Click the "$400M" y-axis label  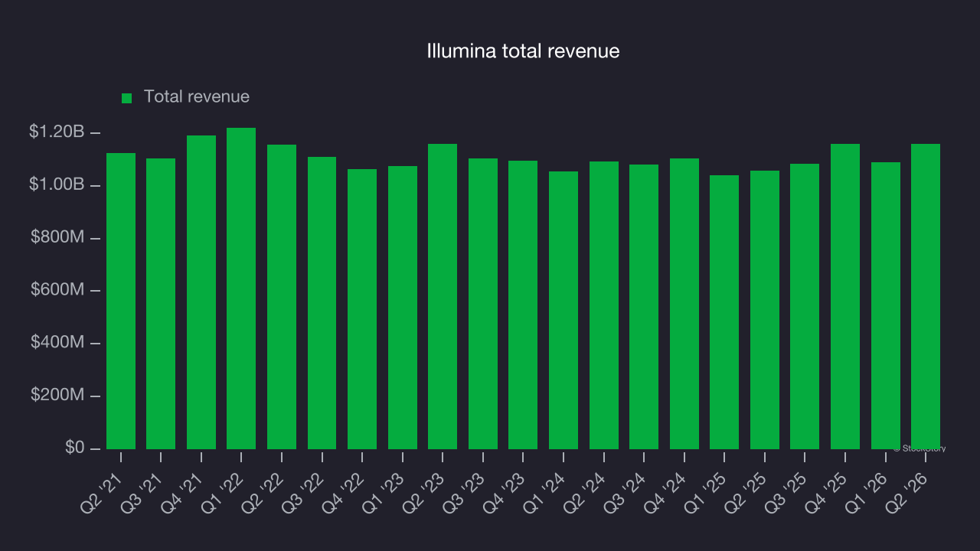[57, 342]
